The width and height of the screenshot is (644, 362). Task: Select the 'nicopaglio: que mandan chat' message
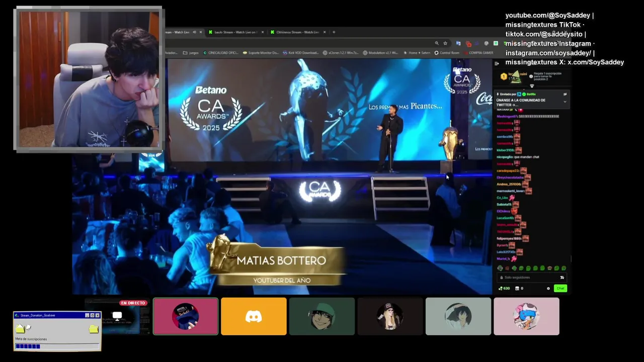518,157
